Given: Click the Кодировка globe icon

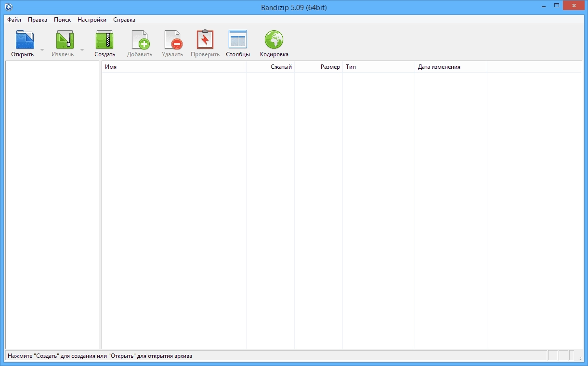Looking at the screenshot, I should [x=274, y=39].
